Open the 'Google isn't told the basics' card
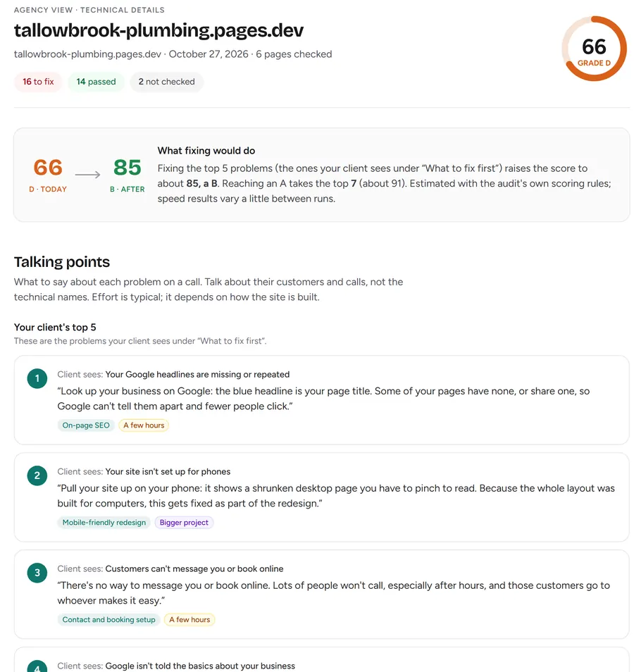Viewport: 634px width, 672px height. point(321,659)
